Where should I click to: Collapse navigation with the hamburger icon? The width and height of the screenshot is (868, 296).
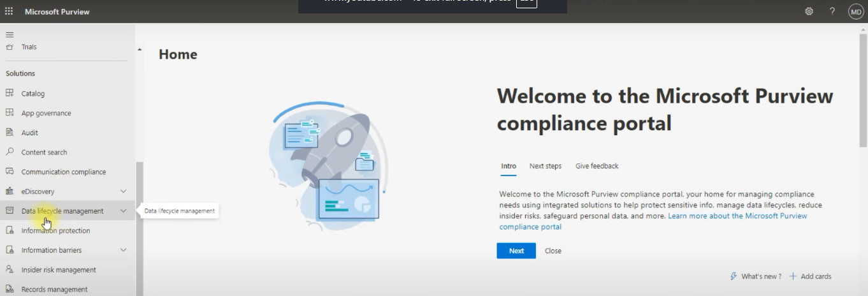click(x=10, y=34)
